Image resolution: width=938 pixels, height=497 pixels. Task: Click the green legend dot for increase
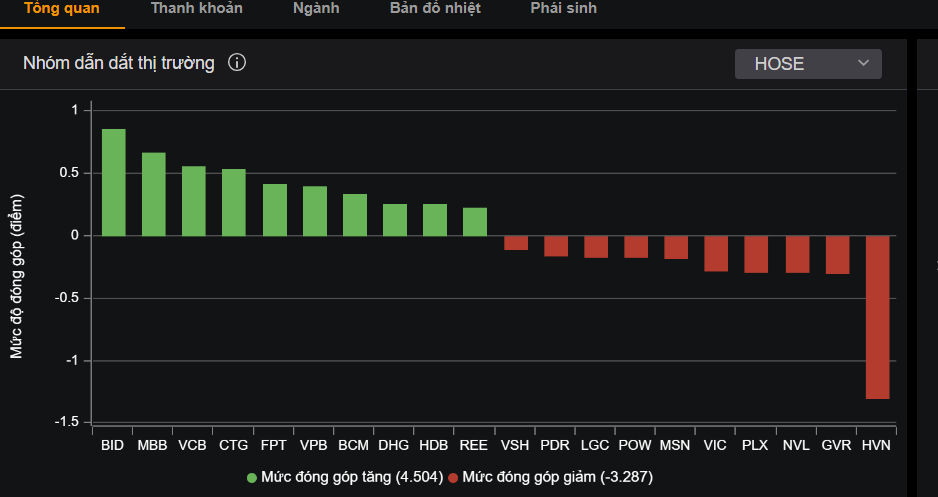[252, 477]
